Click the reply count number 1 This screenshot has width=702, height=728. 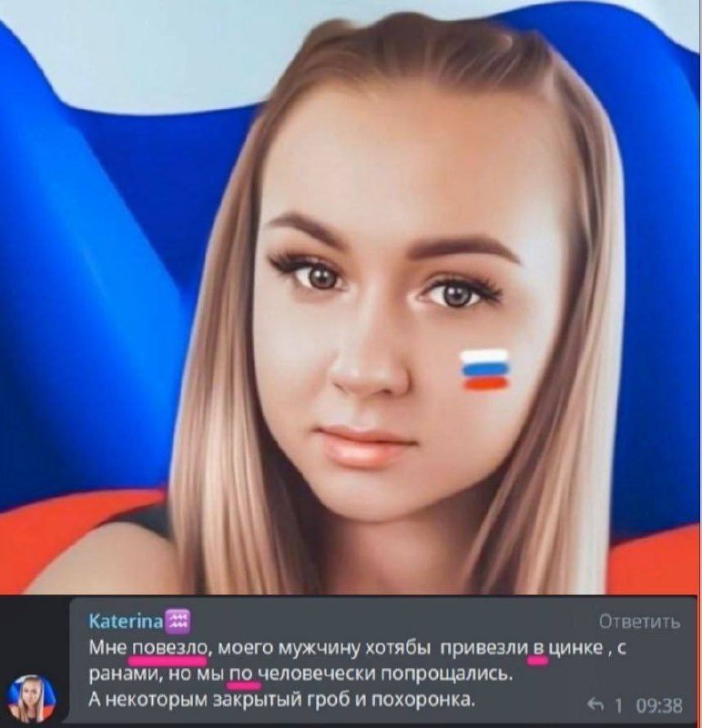tap(618, 705)
